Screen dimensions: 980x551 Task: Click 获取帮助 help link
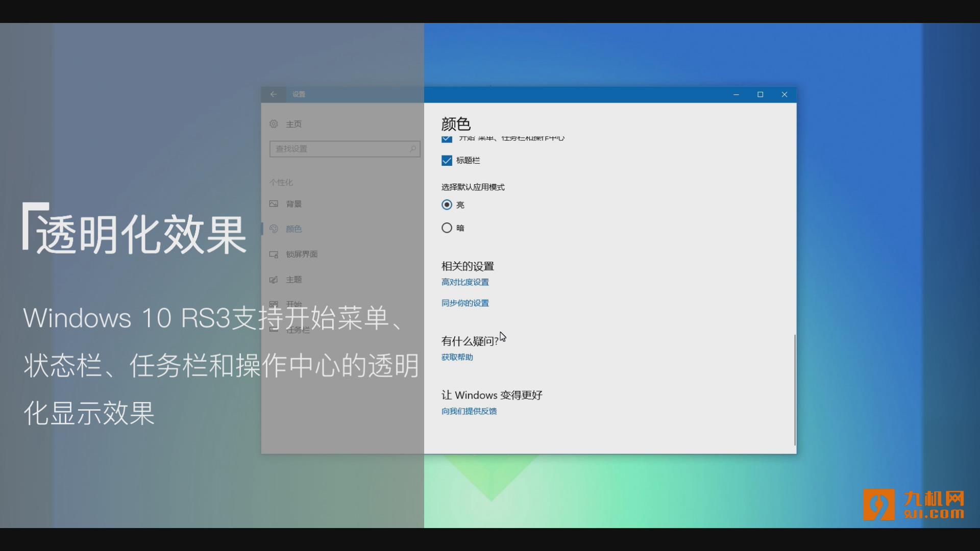click(x=457, y=357)
